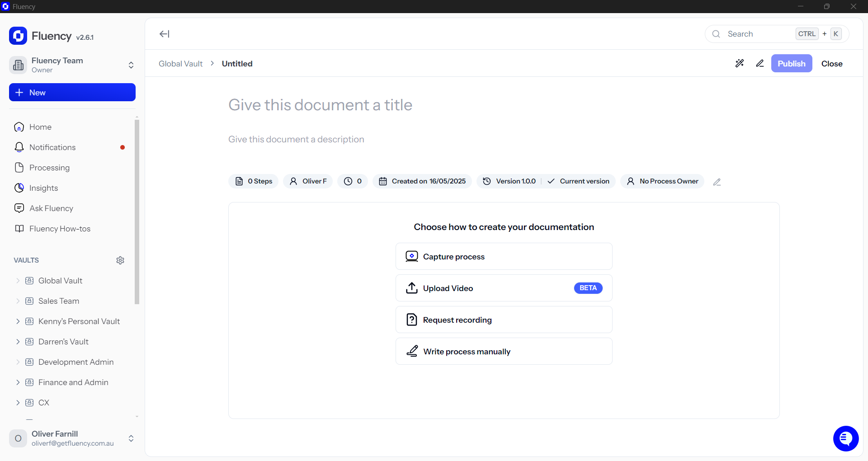This screenshot has height=461, width=868.
Task: Click the VAULTS section header
Action: 26,260
